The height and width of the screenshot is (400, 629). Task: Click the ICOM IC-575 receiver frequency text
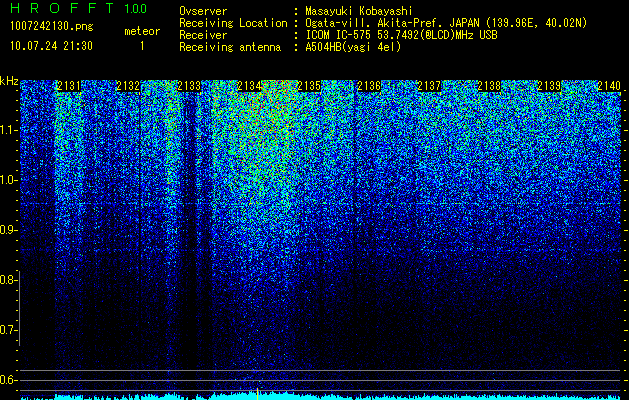tap(401, 35)
